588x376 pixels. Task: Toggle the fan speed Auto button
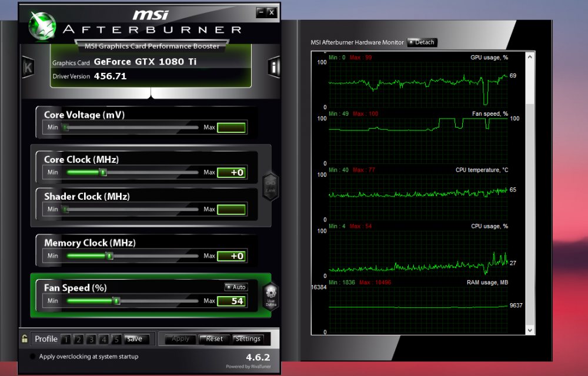(236, 287)
